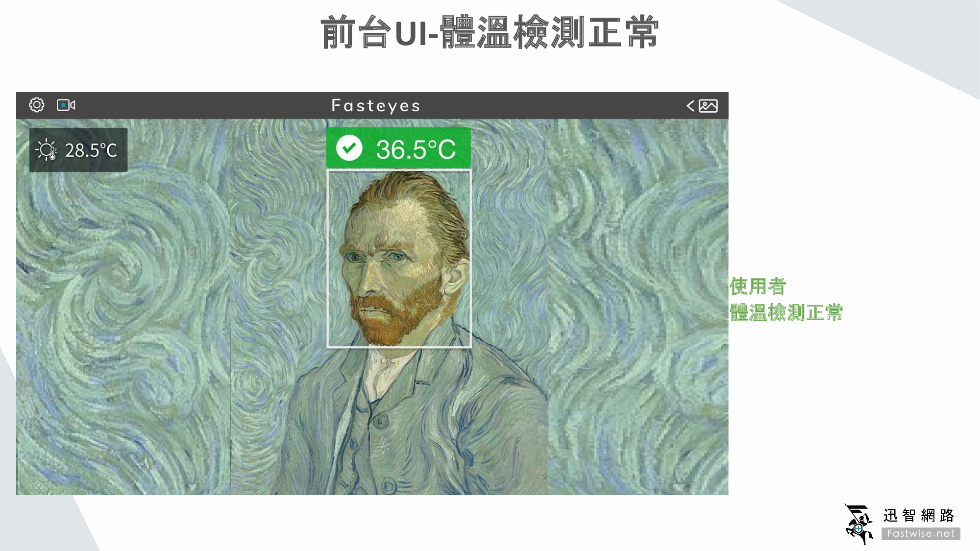Select the 28.5°C ambient temperature panel
This screenshot has width=980, height=551.
pos(78,150)
